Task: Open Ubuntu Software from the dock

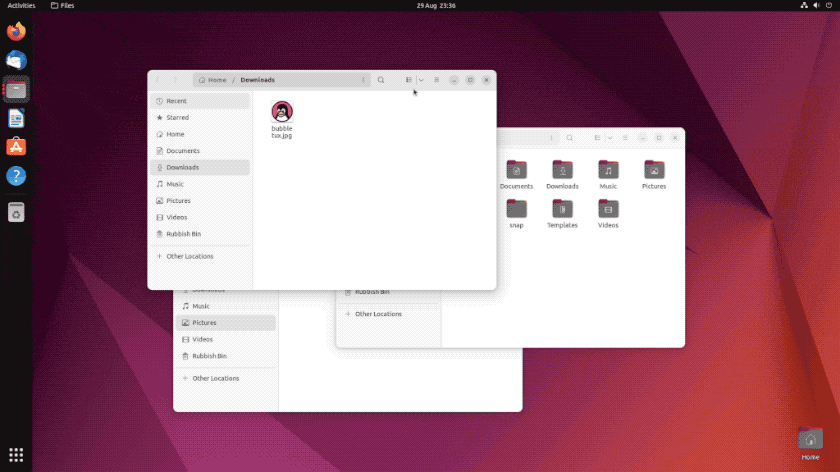Action: (16, 147)
